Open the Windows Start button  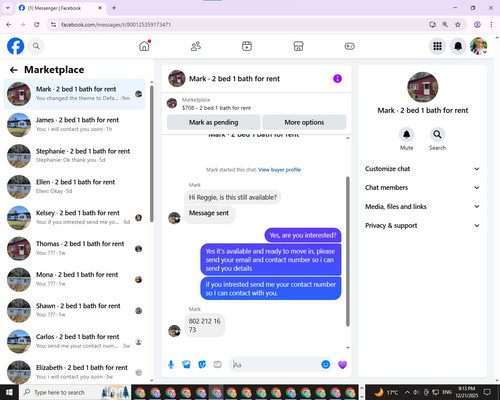9,392
